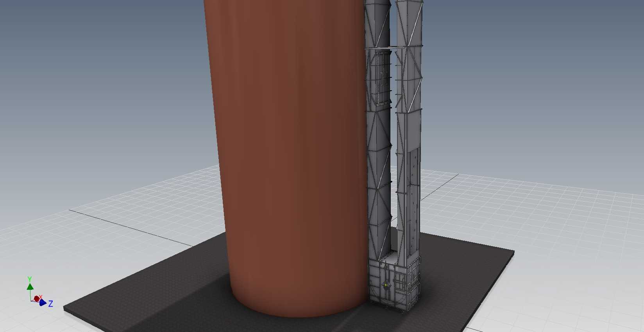This screenshot has width=644, height=332.
Task: Click the red X axis dot of the gizmo
Action: 37,299
